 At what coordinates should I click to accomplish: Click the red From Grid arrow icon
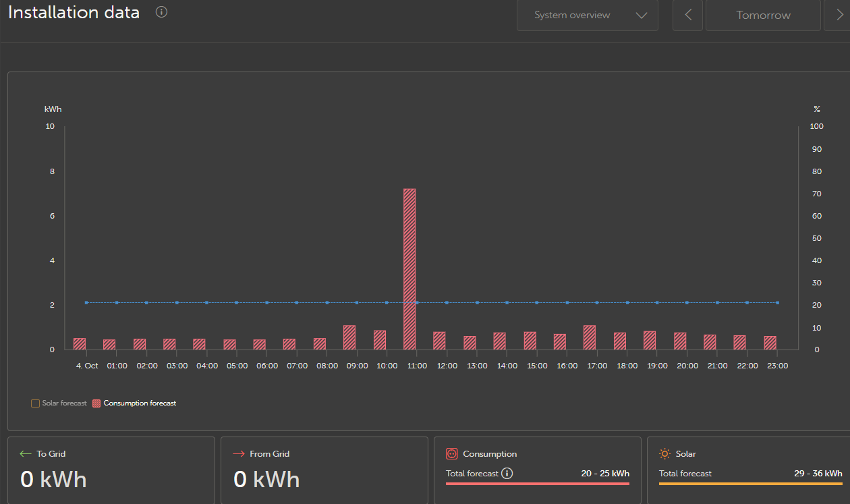point(239,454)
